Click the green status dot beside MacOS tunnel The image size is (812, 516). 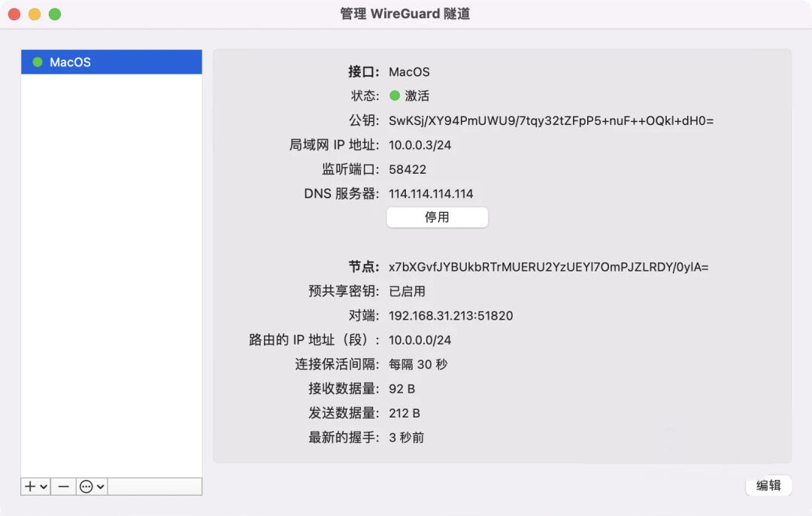pos(38,62)
